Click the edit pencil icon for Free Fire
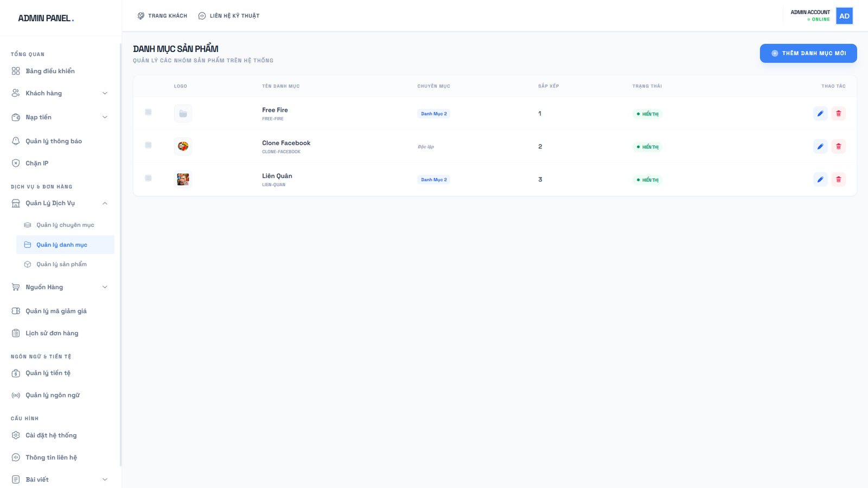 point(820,113)
